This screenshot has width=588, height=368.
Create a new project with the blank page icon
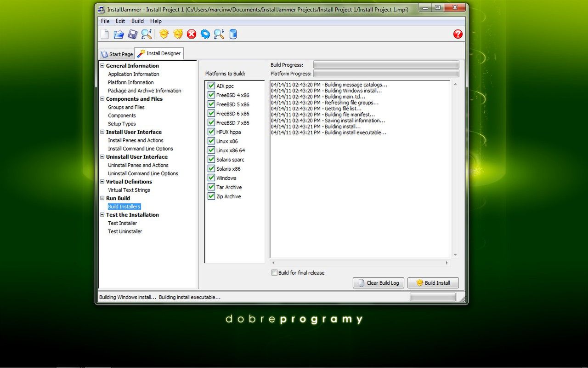click(105, 34)
